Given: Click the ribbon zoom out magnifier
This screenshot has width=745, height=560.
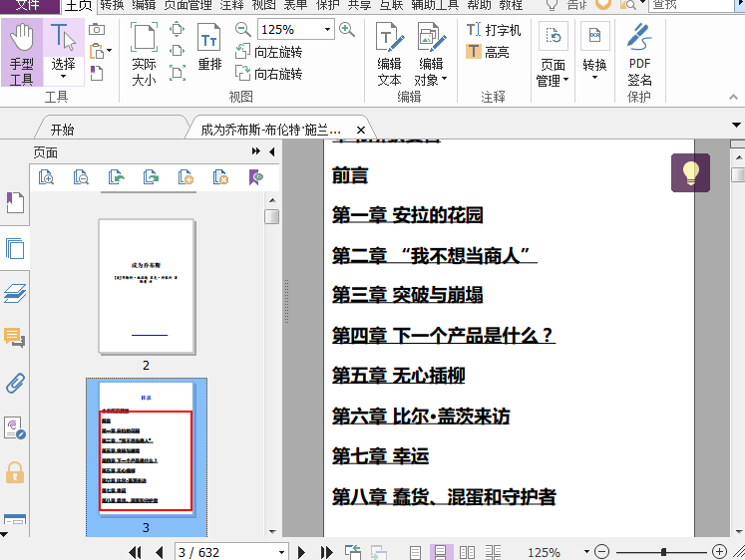Looking at the screenshot, I should pyautogui.click(x=242, y=30).
